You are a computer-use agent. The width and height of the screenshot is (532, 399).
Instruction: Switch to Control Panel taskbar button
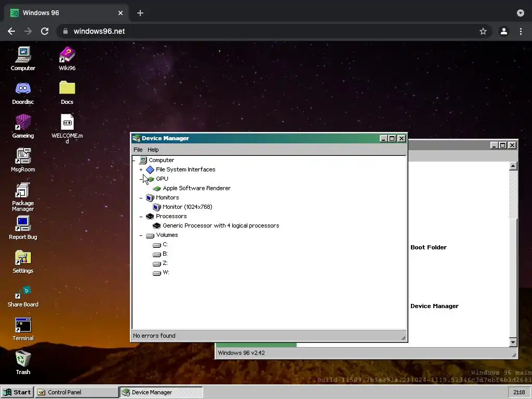point(77,392)
